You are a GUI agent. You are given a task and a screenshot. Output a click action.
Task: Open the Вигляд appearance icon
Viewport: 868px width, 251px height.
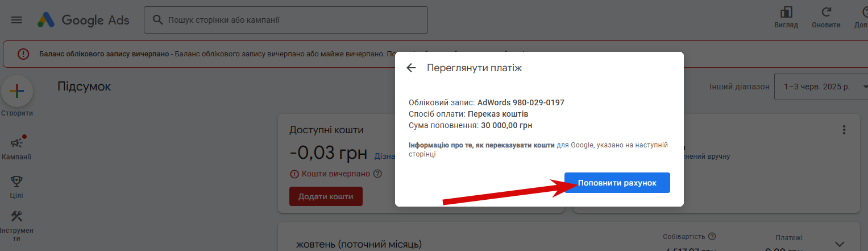(x=786, y=13)
